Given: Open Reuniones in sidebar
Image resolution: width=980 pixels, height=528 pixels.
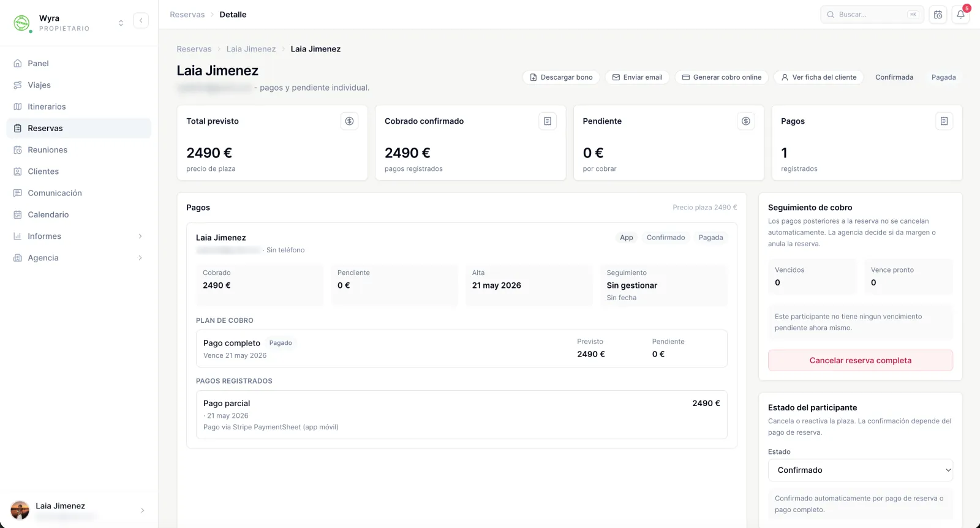Looking at the screenshot, I should tap(78, 149).
